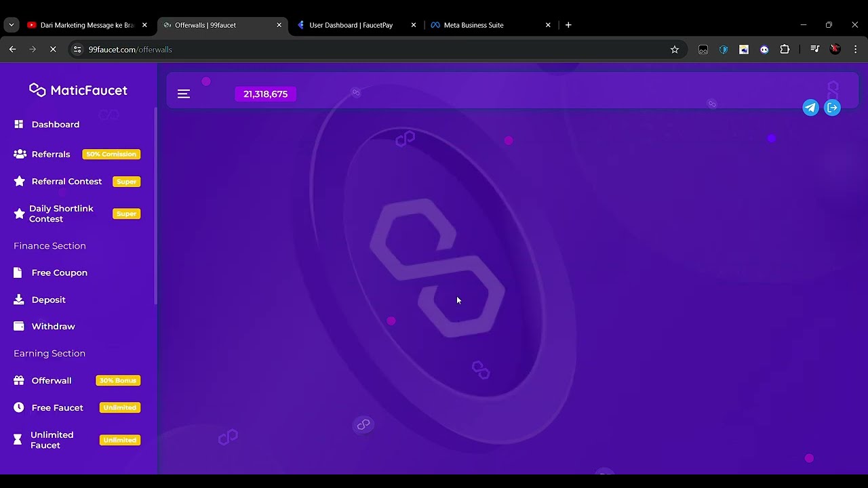
Task: Click the Free Faucet clock icon
Action: (x=19, y=408)
